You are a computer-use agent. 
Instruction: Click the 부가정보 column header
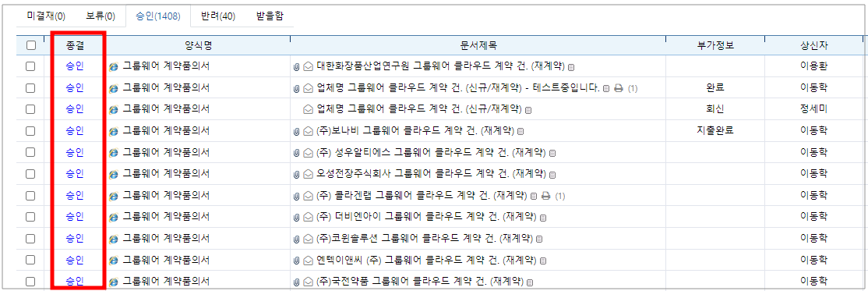point(715,45)
